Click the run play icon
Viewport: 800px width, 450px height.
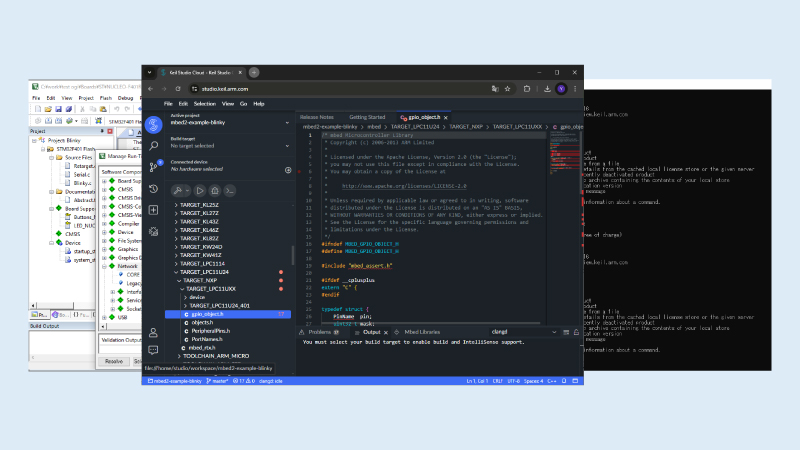click(x=200, y=190)
